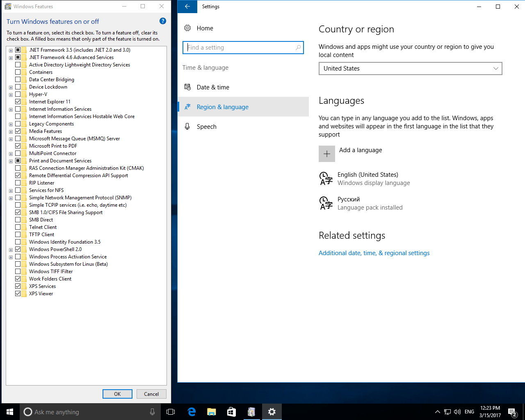Viewport: 525px width, 420px height.
Task: Open the Action Center notifications icon
Action: [512, 412]
